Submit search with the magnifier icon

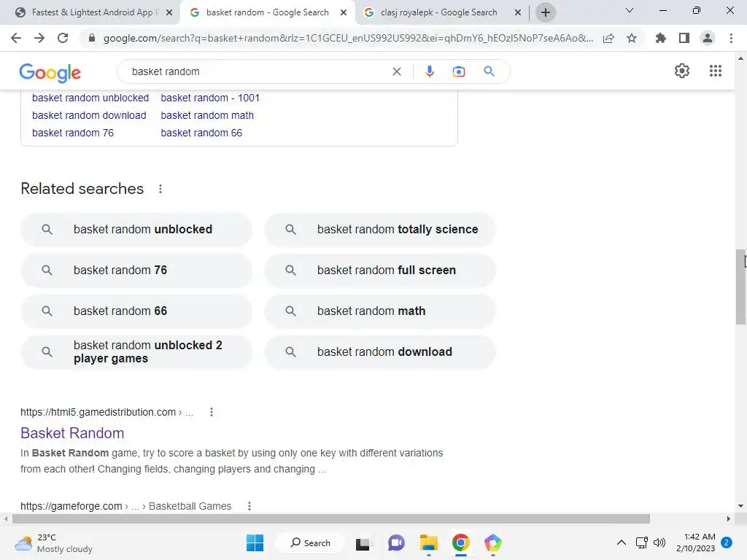489,71
